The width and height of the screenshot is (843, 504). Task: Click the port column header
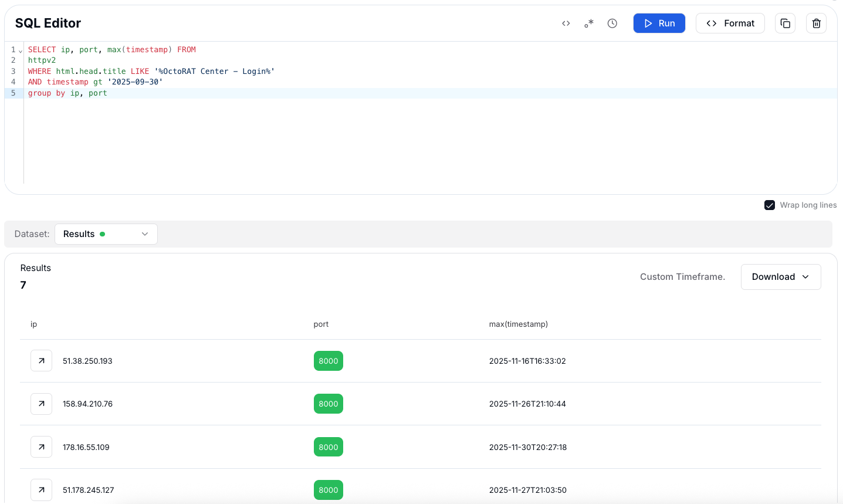321,324
